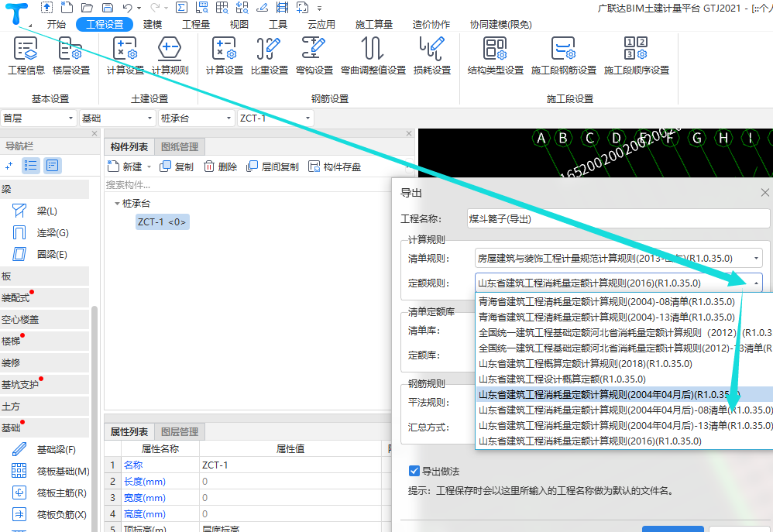The height and width of the screenshot is (532, 773).
Task: Open 楼层设置 floor settings
Action: 71,57
